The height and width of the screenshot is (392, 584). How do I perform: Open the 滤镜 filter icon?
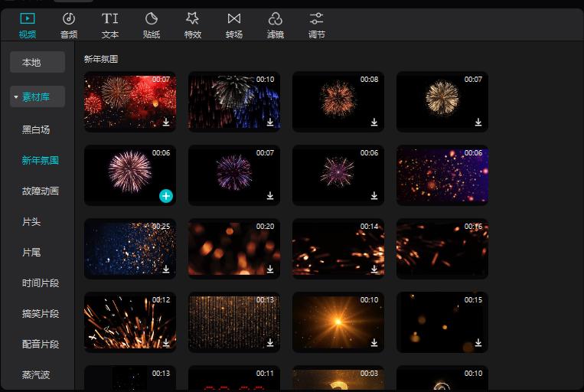pyautogui.click(x=276, y=18)
